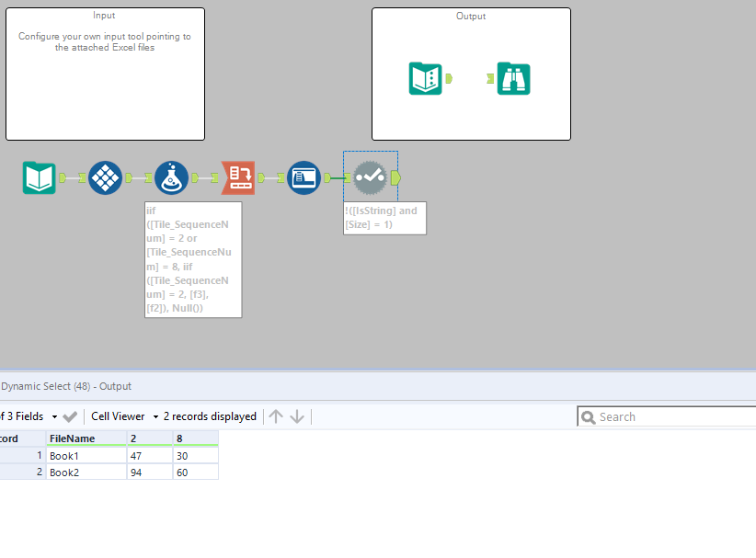Click the column header named 8
Viewport: 756px width, 558px height.
196,438
